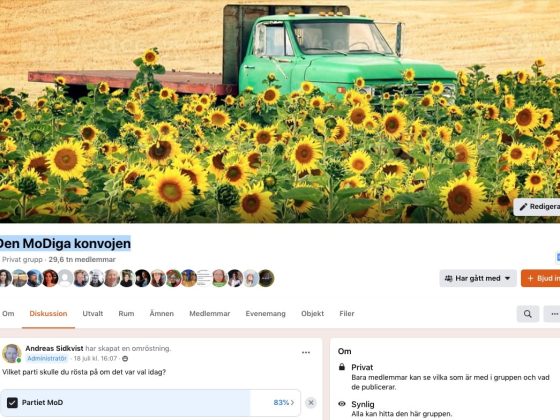Screen dimensions: 560x420
Task: Open the Utvalt tab
Action: (92, 314)
